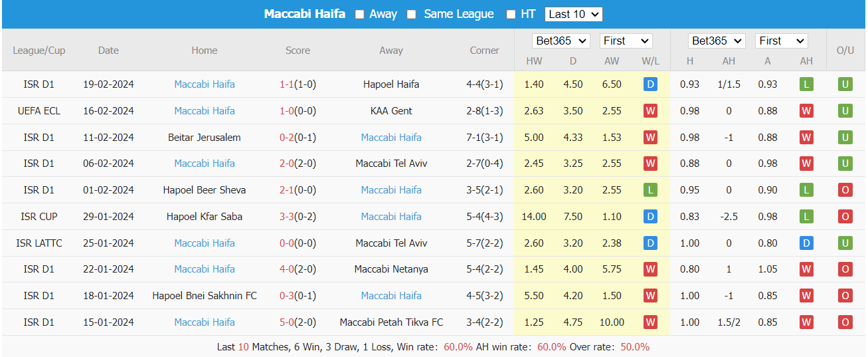Open Maccabi Haifa link in Beitar Jerusalem row
The height and width of the screenshot is (357, 868).
[x=391, y=138]
